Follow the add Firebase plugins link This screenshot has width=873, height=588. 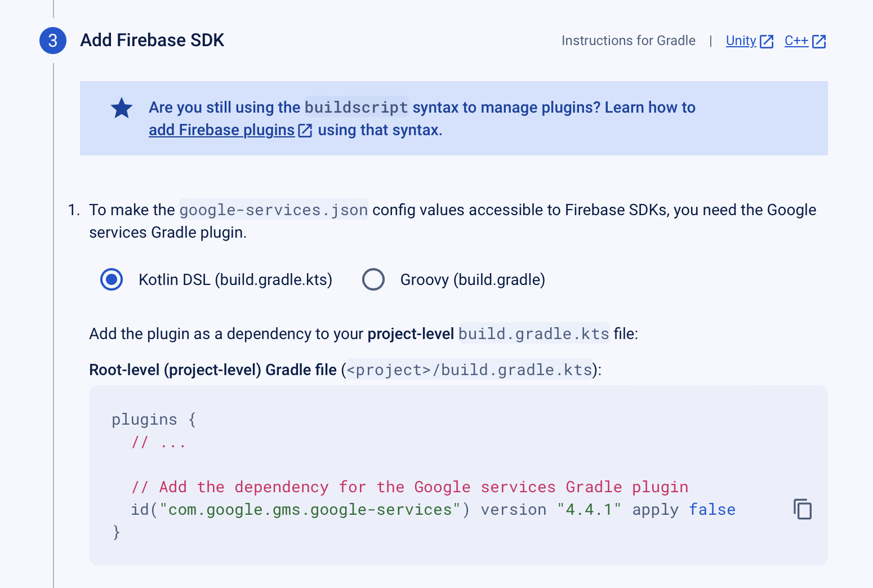(x=221, y=130)
